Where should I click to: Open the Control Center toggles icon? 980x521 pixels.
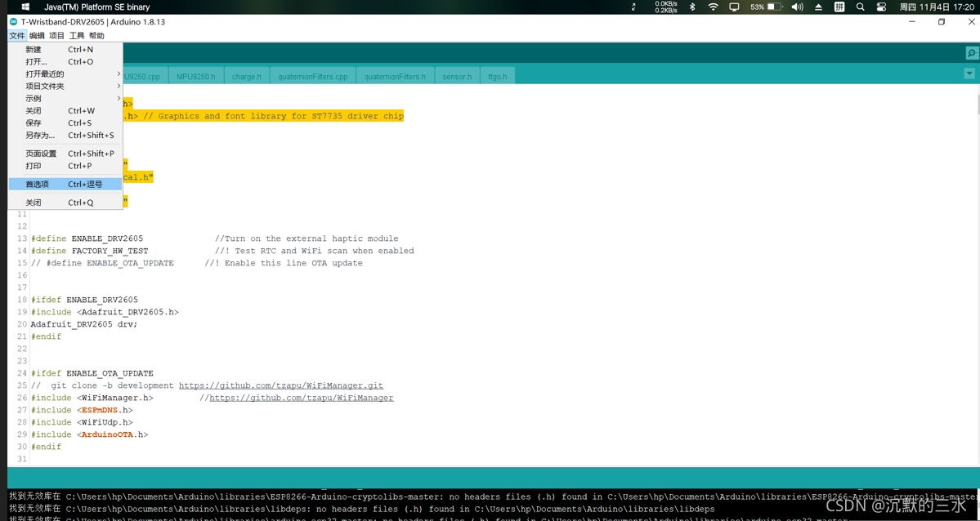coord(881,7)
